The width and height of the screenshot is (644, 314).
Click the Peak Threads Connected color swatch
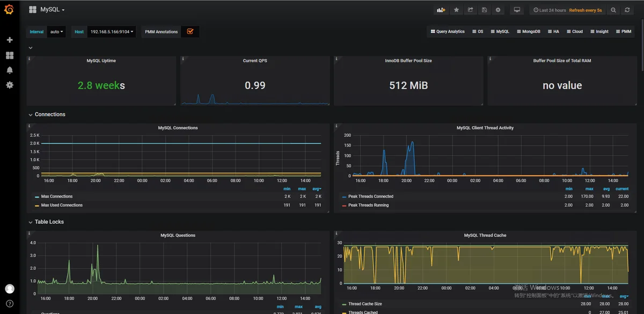click(x=344, y=197)
